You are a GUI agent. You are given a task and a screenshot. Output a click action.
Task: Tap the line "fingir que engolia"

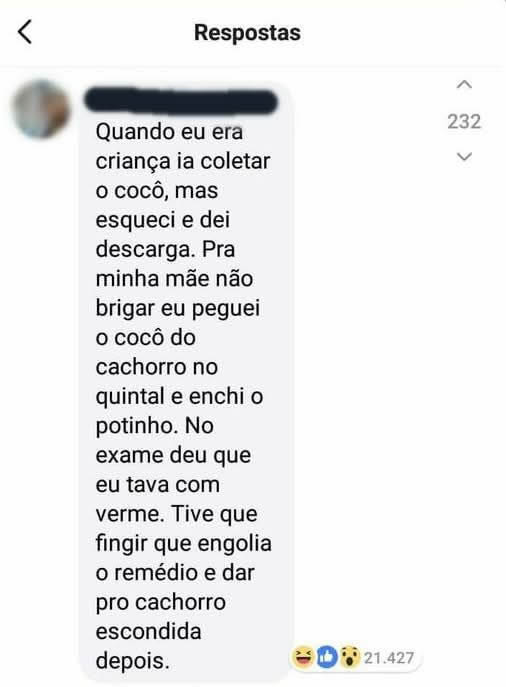184,544
